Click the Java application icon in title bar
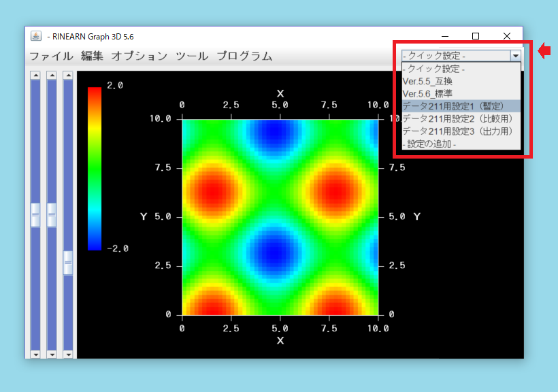 (36, 36)
